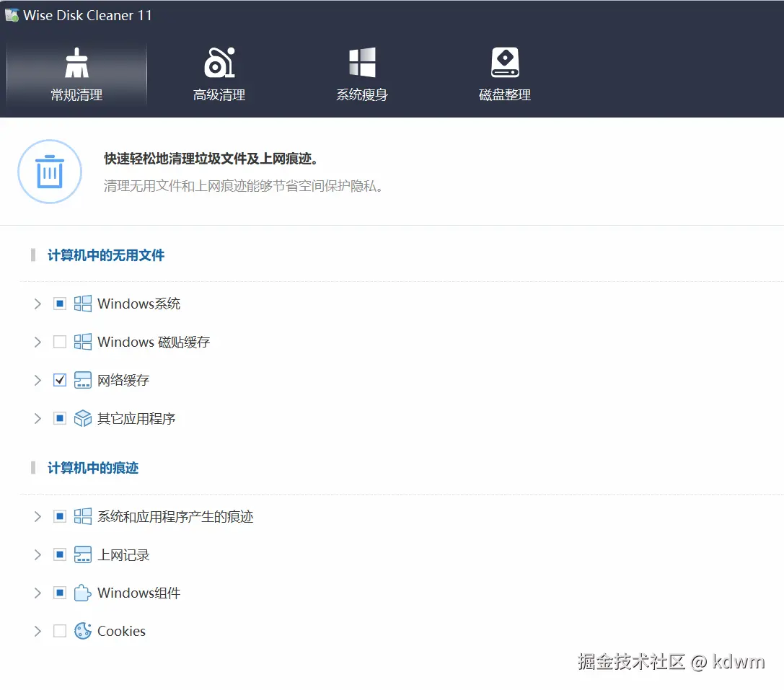Toggle the 上网记录 partial checkbox
The image size is (784, 690).
pos(60,554)
